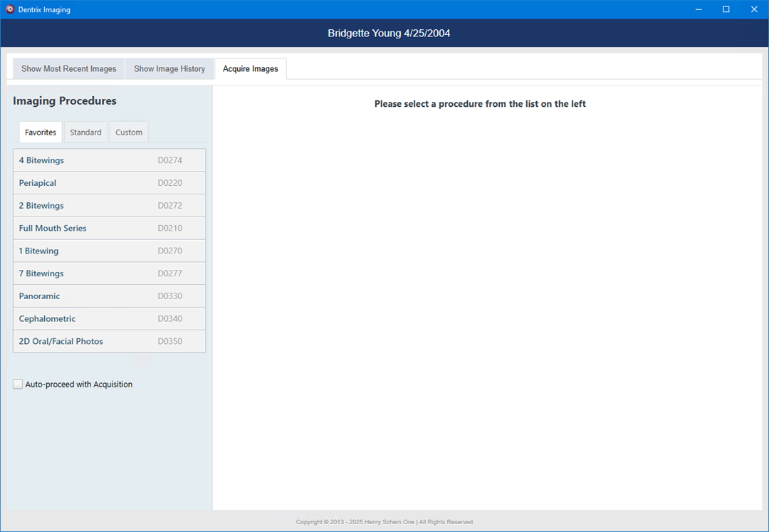Screen dimensions: 769x532
Task: Select the 7 Bitewings procedure
Action: [110, 273]
